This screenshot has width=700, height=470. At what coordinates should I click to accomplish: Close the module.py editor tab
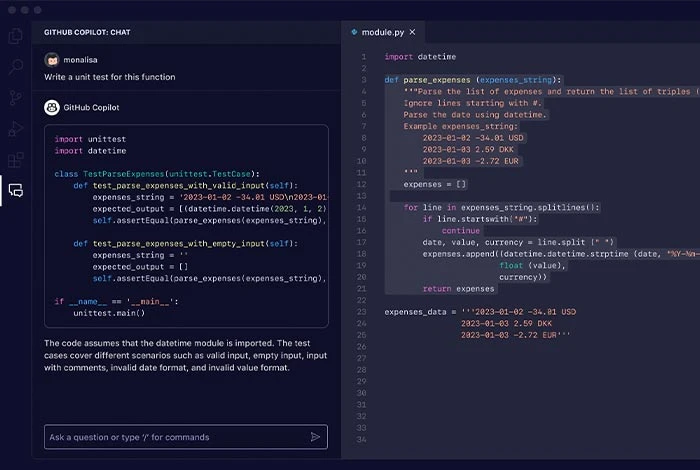(412, 32)
